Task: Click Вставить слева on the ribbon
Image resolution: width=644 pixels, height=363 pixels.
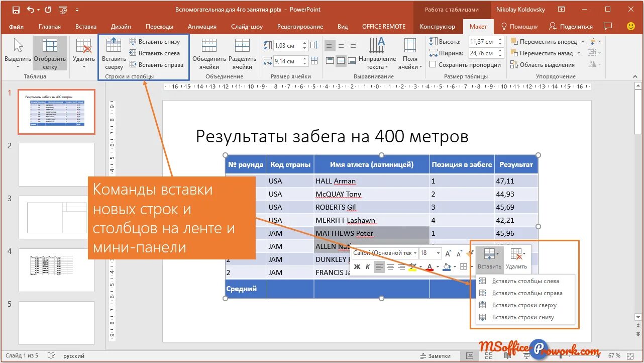Action: point(154,53)
